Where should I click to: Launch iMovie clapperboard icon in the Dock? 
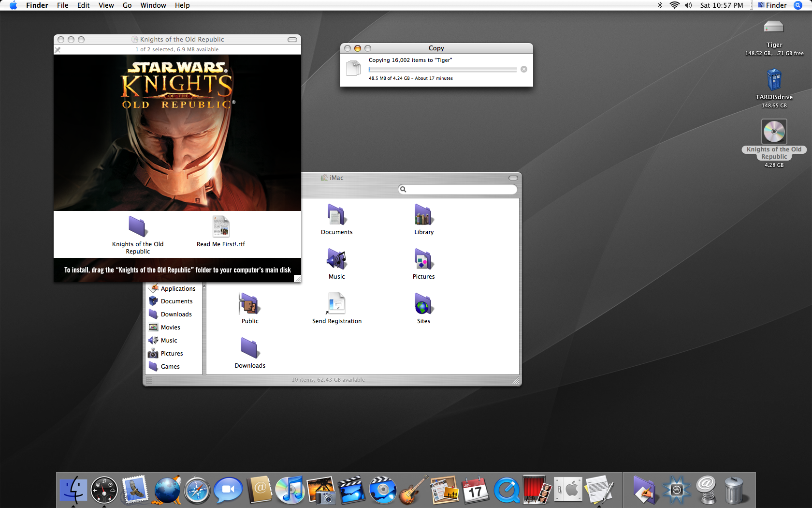pos(352,490)
